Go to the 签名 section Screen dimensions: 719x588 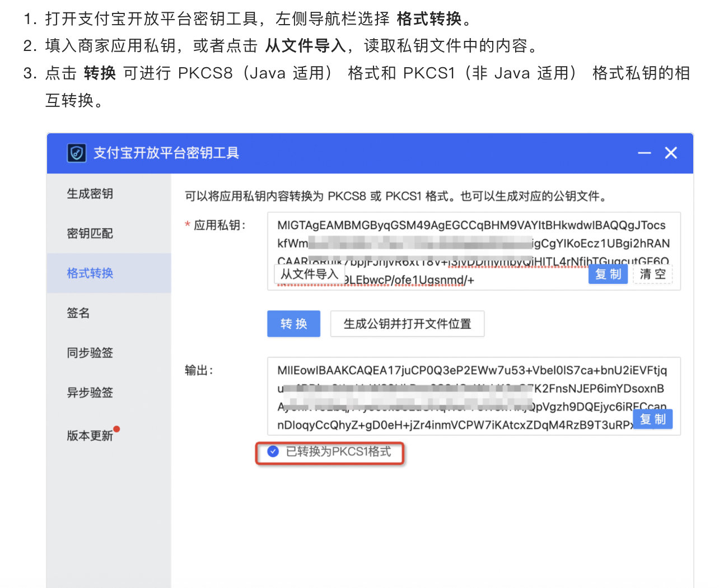(78, 313)
